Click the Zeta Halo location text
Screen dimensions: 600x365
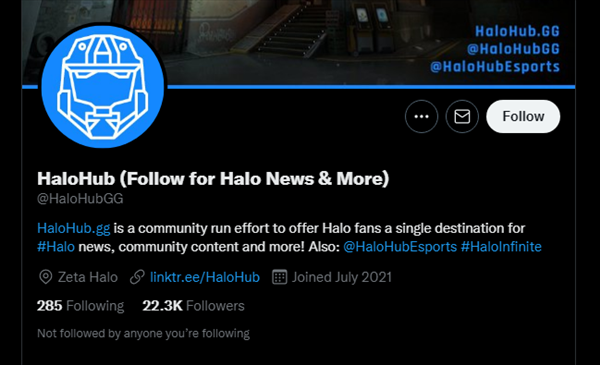point(88,277)
